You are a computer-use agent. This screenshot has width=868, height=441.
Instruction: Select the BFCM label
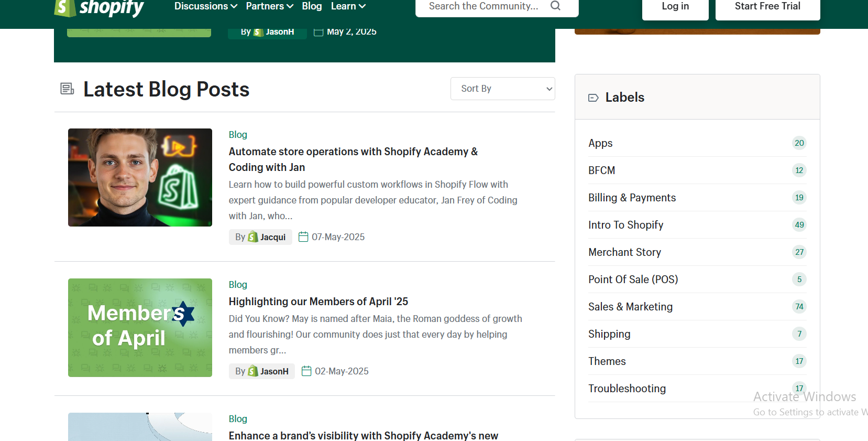click(602, 170)
